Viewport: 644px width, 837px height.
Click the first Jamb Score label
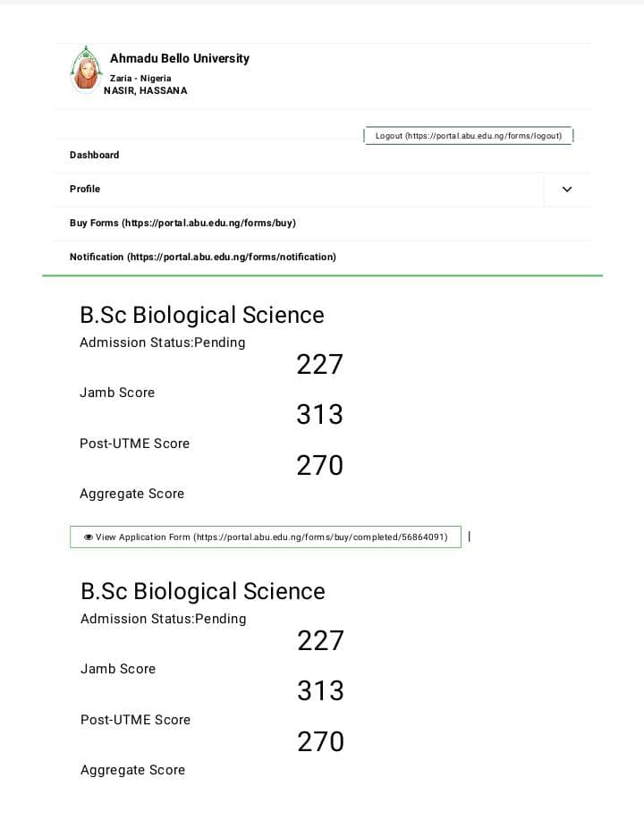coord(117,393)
